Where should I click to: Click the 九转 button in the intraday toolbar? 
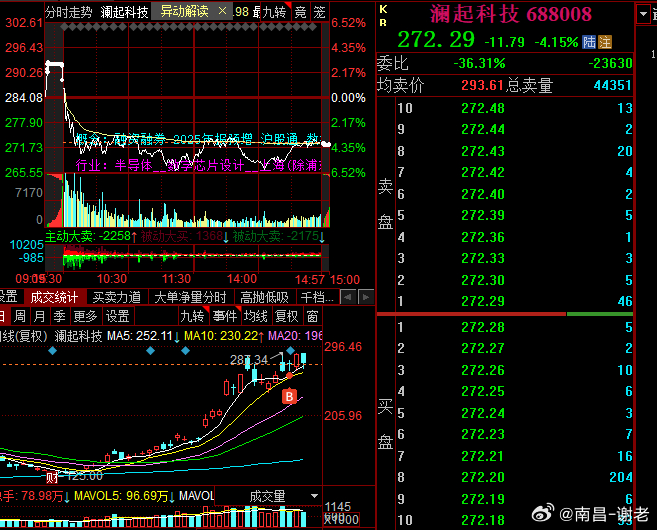(x=274, y=12)
